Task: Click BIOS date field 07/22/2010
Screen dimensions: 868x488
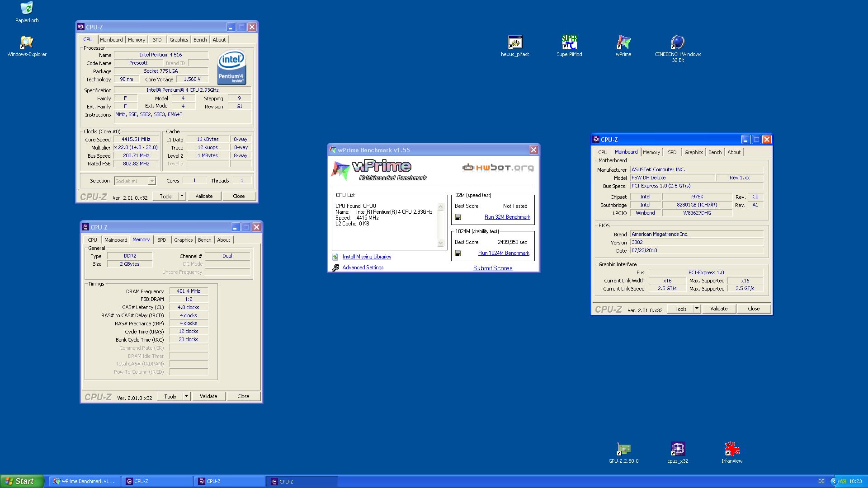Action: pyautogui.click(x=697, y=250)
